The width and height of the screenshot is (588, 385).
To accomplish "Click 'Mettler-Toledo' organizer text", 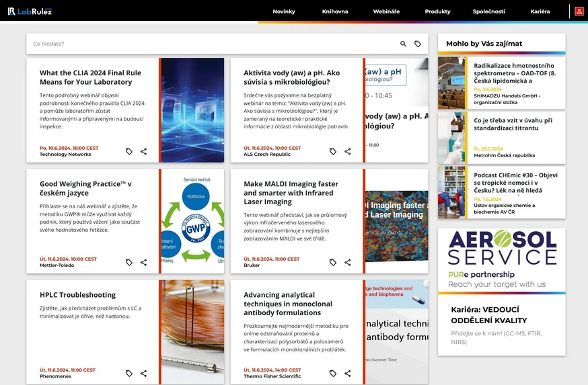I will 57,265.
